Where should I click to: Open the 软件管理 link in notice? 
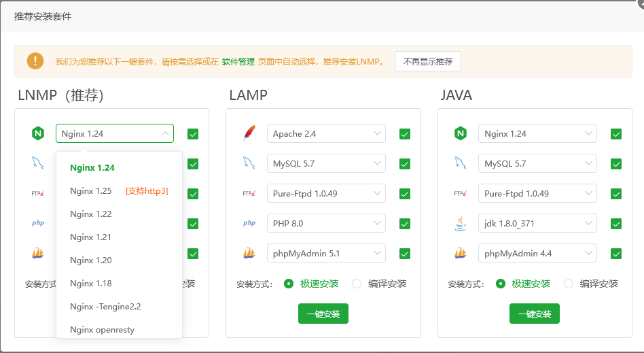pyautogui.click(x=238, y=62)
